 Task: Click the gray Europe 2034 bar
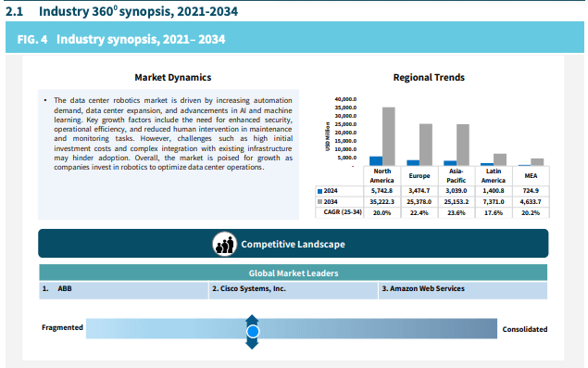click(x=426, y=145)
